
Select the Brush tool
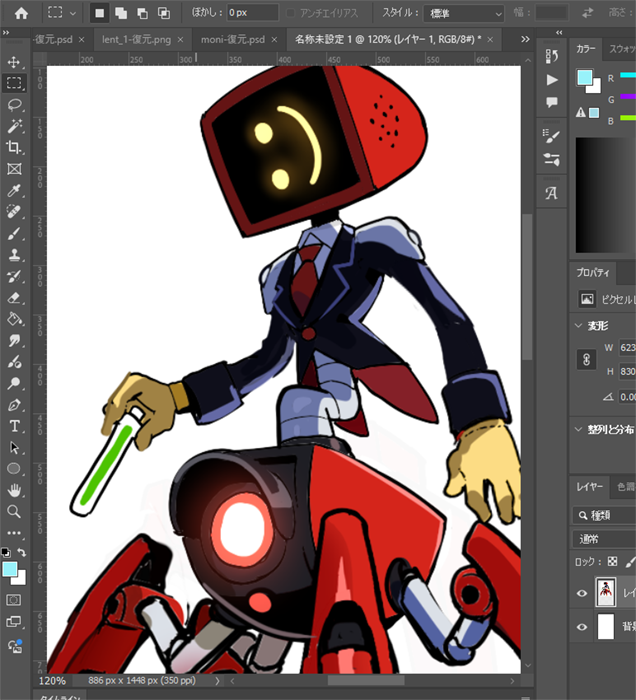pos(14,233)
